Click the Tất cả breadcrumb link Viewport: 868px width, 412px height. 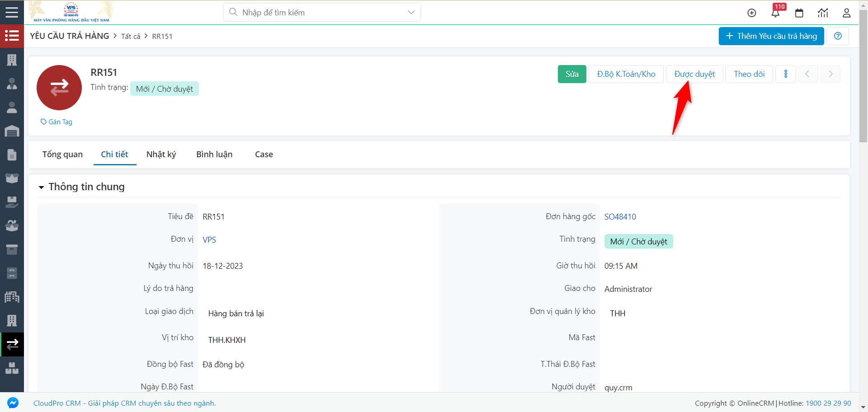131,37
